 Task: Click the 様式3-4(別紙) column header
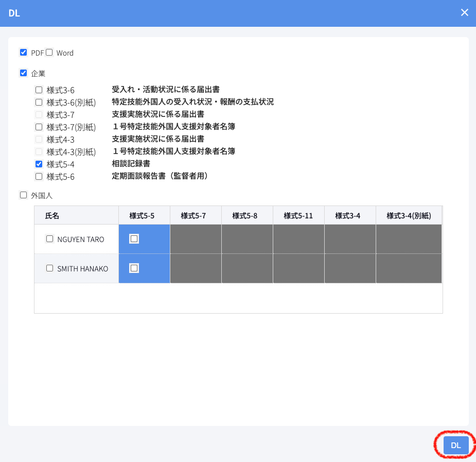pos(409,216)
